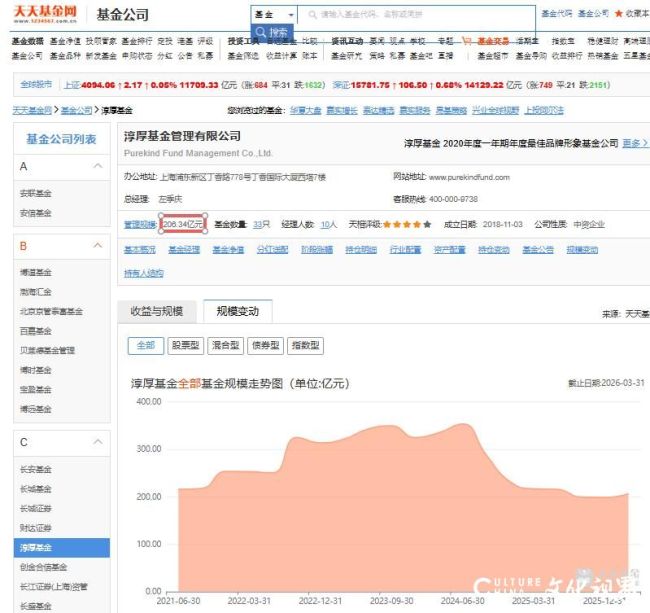Select 宝盈基金 in the company list
Screen dimensions: 650x613
tap(36, 389)
